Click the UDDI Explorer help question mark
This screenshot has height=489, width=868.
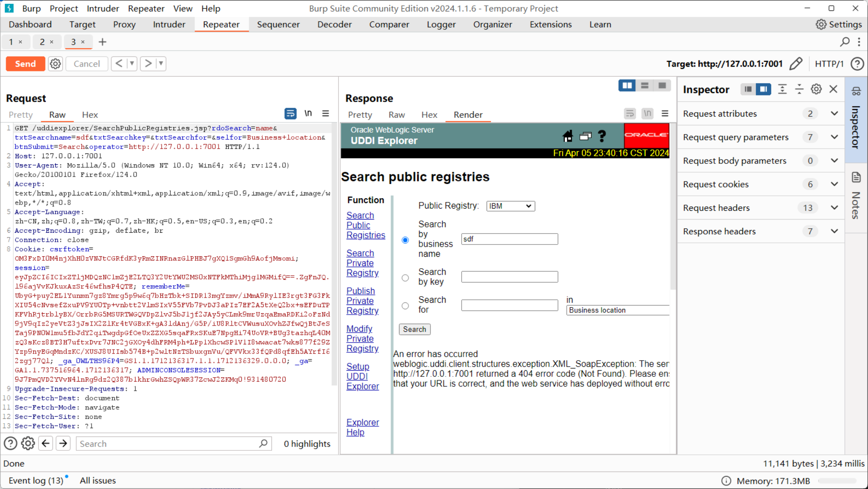pos(602,136)
